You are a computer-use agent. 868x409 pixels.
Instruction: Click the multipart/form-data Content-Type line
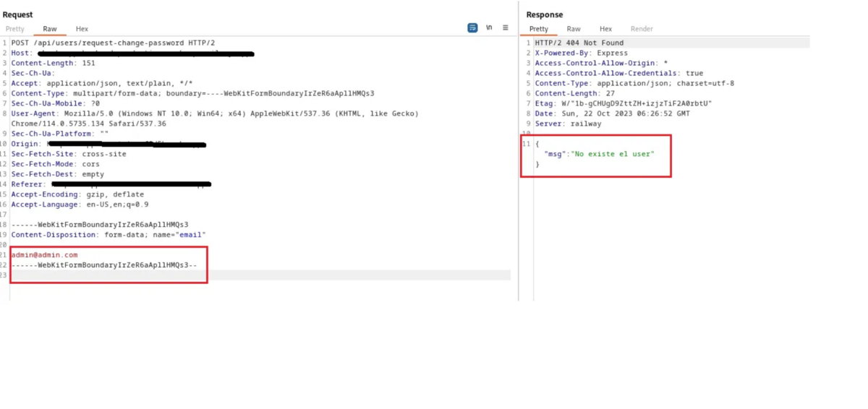coord(192,93)
